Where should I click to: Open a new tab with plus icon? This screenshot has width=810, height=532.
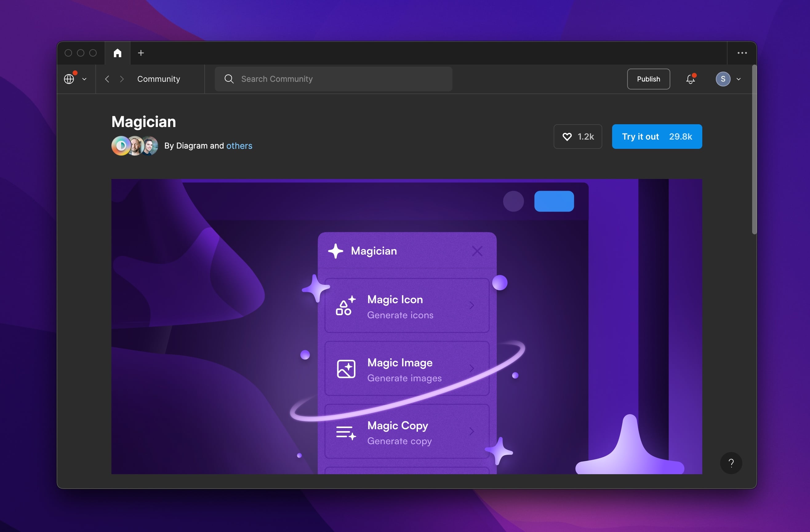click(141, 53)
